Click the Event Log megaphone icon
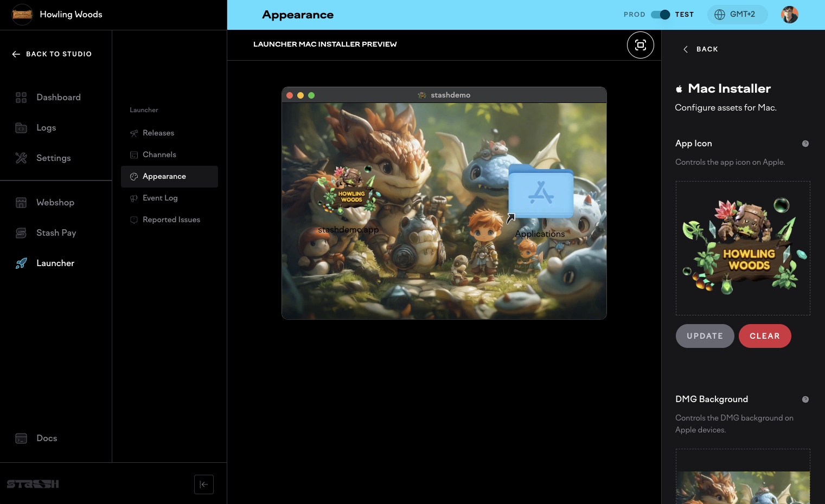 pos(134,198)
